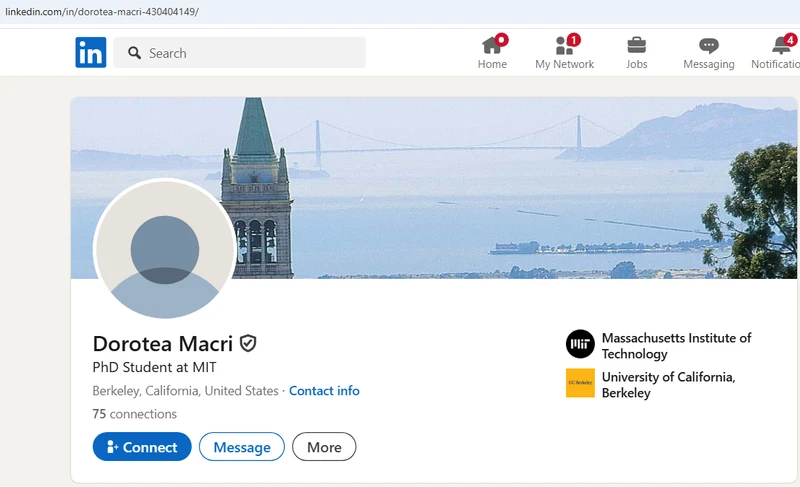Viewport: 800px width, 487px height.
Task: Expand the More actions menu
Action: [x=324, y=447]
